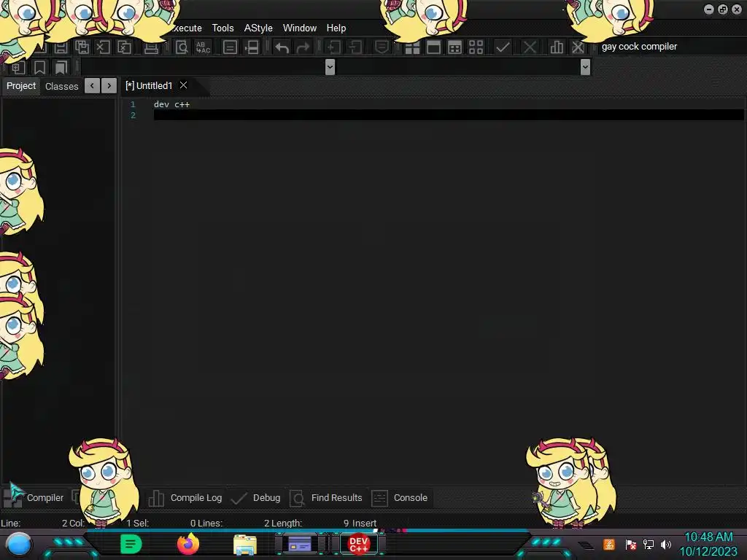Click the Toggle Bookmarks icon
This screenshot has width=747, height=560.
click(x=39, y=68)
